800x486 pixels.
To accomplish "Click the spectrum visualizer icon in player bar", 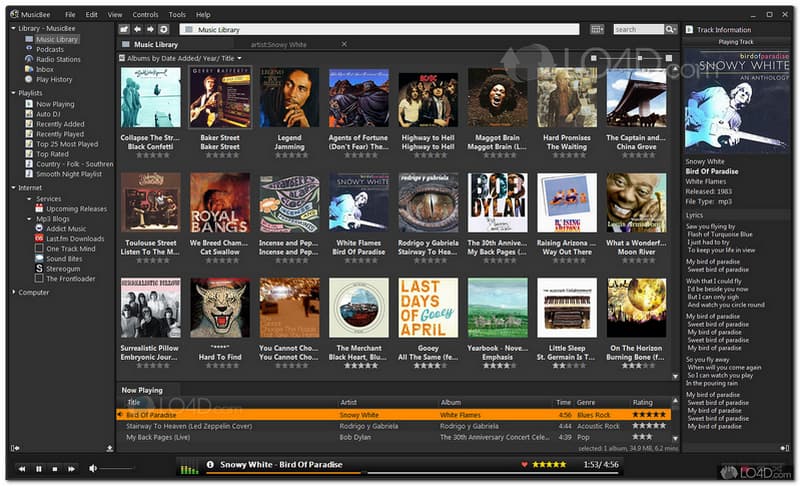I will tap(189, 468).
